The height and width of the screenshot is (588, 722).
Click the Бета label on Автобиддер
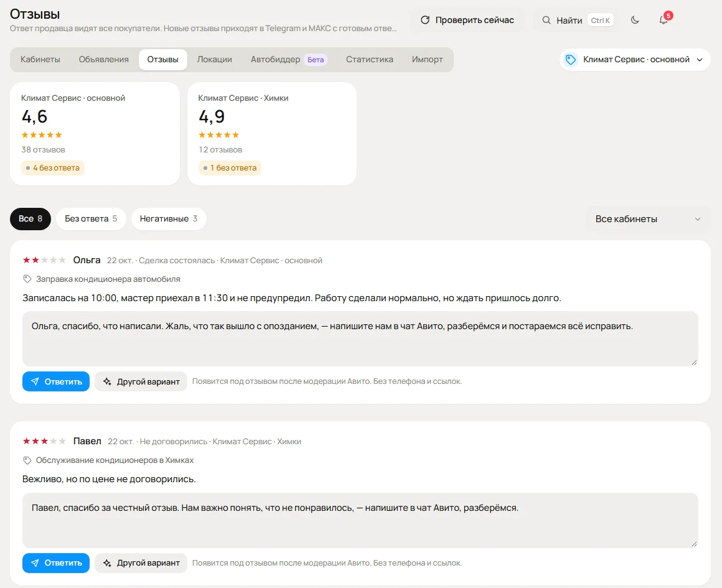(x=316, y=59)
